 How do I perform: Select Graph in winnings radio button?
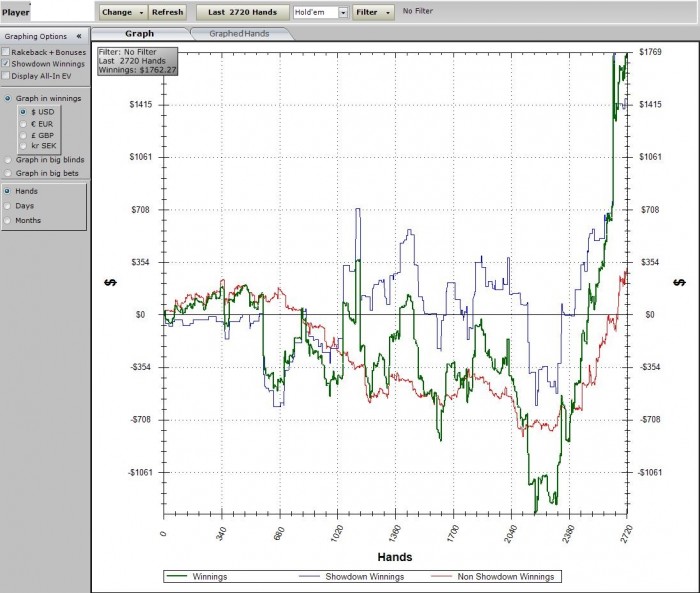tap(8, 98)
